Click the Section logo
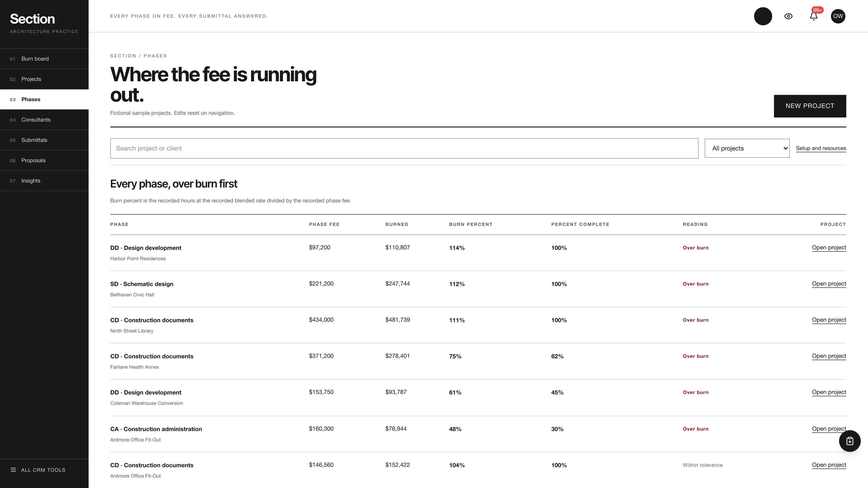The height and width of the screenshot is (488, 868). coord(32,19)
